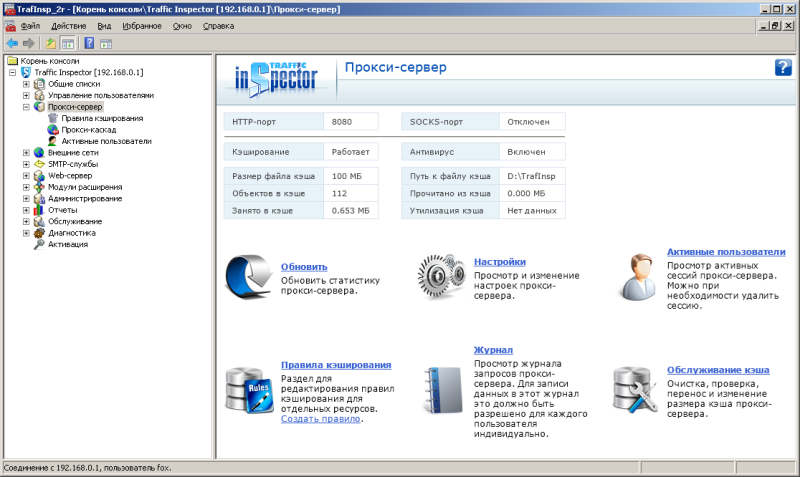Click the Web-сервер tree icon
Image resolution: width=800 pixels, height=477 pixels.
(39, 175)
